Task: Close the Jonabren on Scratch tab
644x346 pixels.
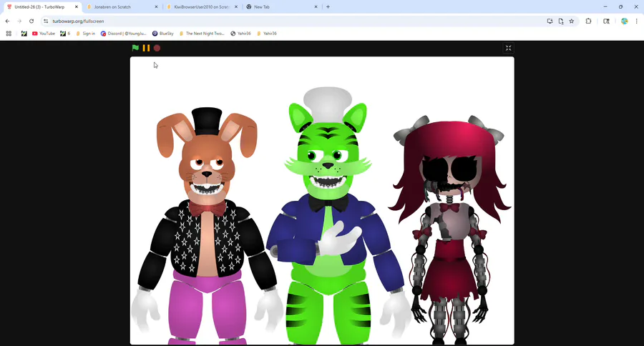Action: point(156,7)
